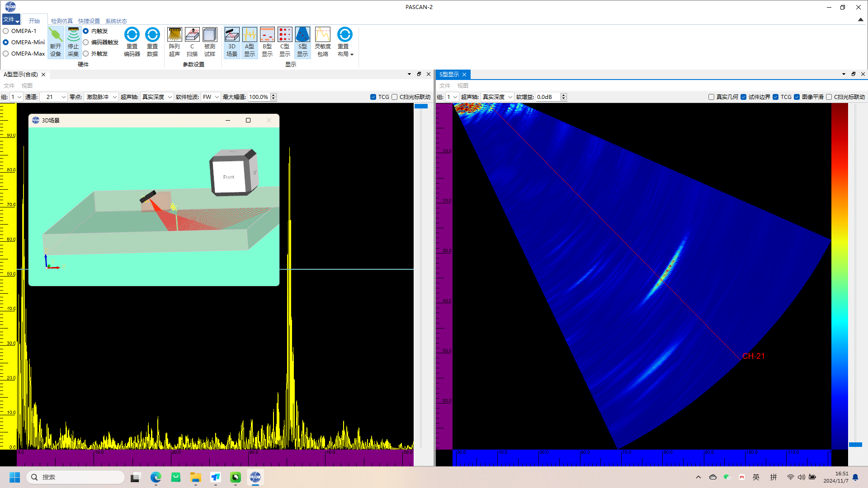Click the 断开设备 disconnect device icon
This screenshot has width=868, height=488.
56,42
